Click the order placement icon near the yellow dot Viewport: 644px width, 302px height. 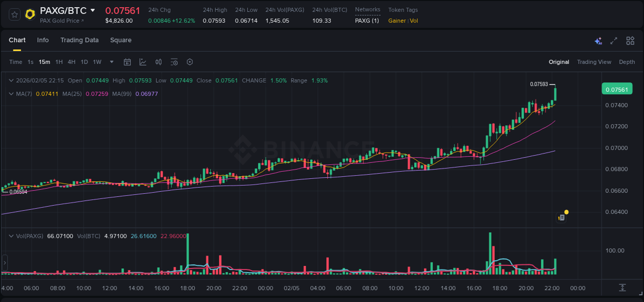[562, 217]
